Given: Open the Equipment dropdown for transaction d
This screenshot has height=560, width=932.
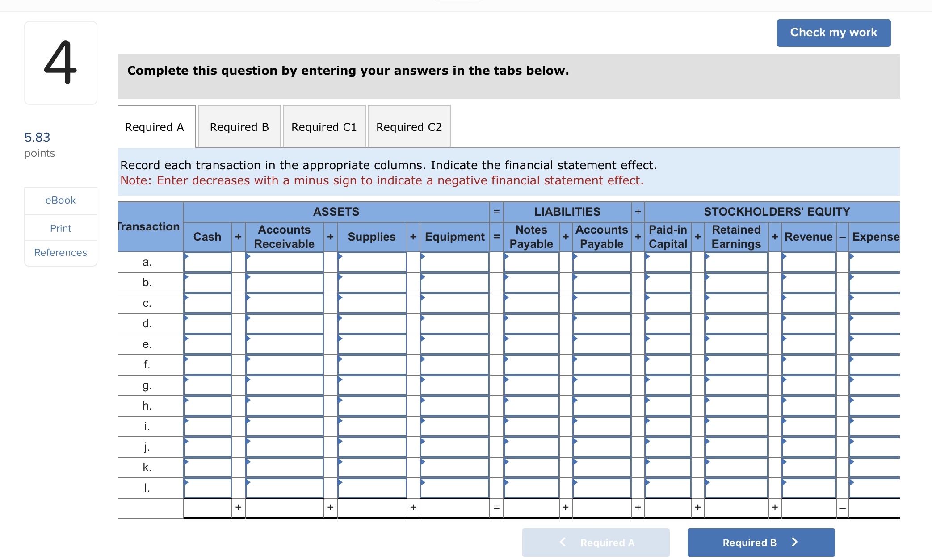Looking at the screenshot, I should 455,323.
